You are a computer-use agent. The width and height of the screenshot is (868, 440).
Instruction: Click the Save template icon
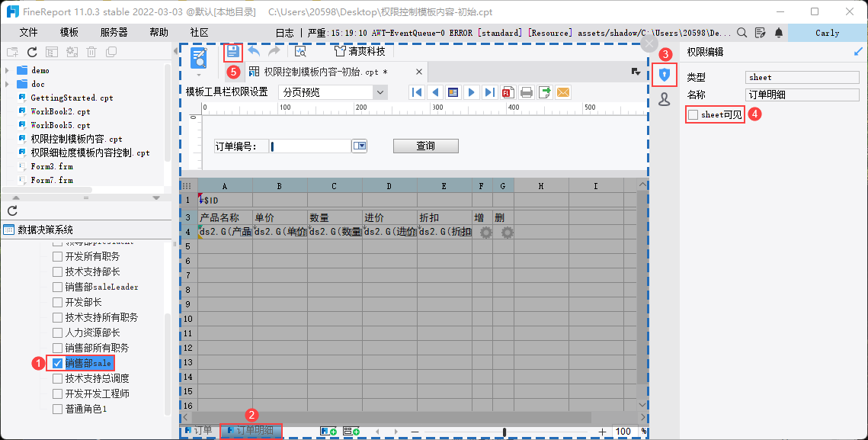[232, 52]
